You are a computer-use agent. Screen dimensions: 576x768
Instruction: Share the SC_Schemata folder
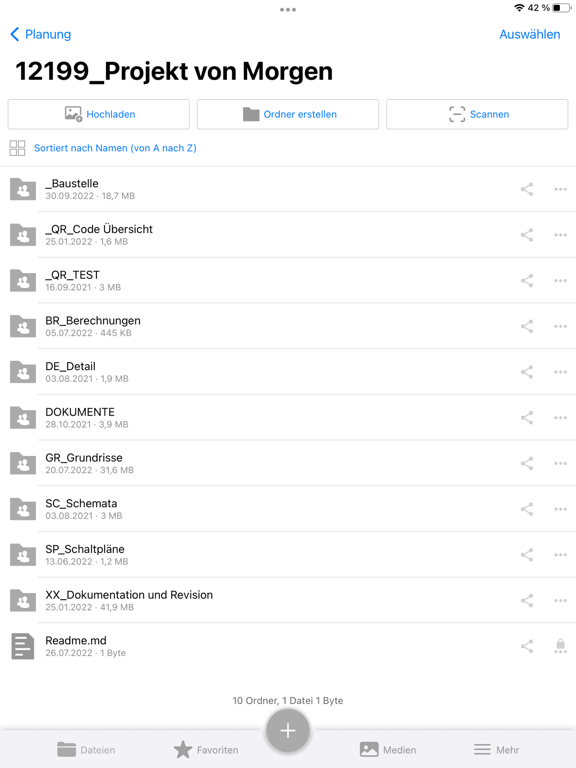coord(527,509)
